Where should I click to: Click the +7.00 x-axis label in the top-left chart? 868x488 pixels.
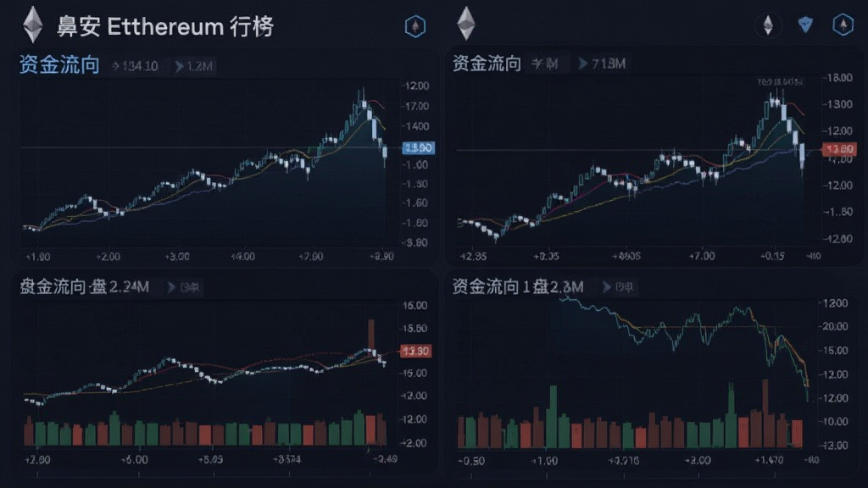coord(310,257)
